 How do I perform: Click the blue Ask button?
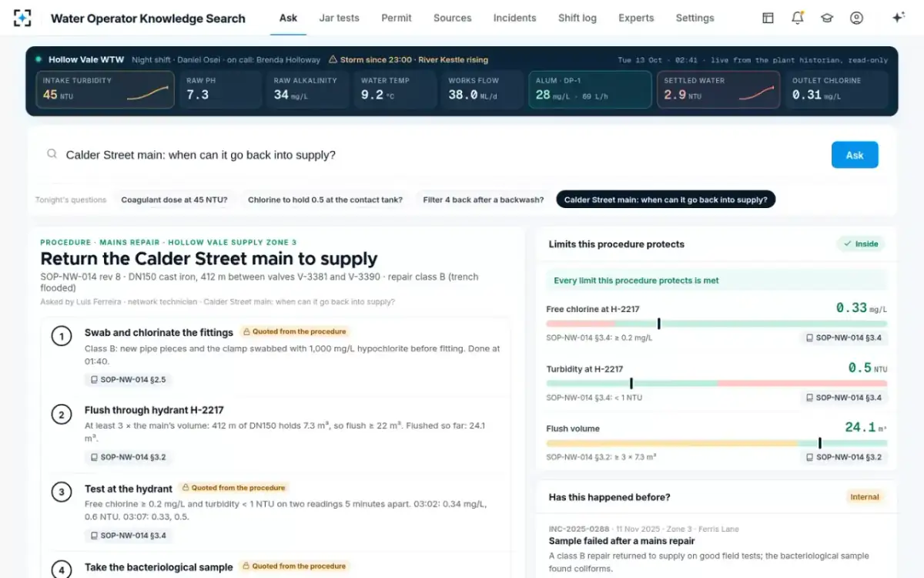tap(855, 155)
